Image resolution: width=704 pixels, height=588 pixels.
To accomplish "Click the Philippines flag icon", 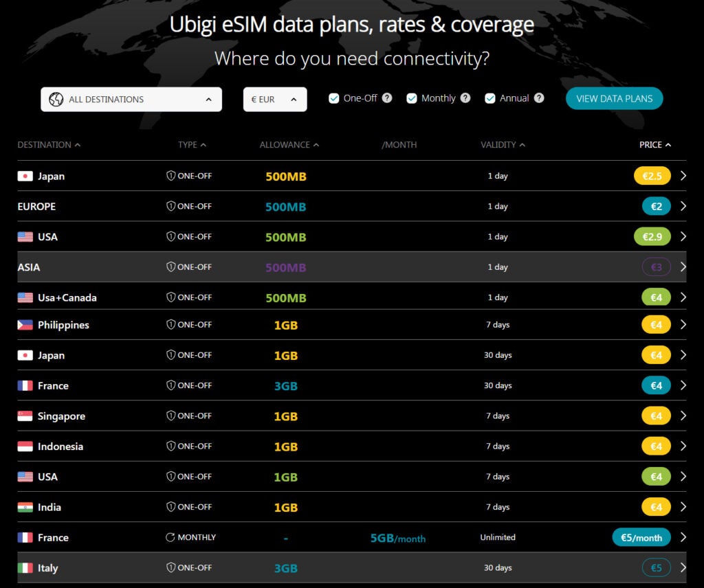I will pos(25,325).
